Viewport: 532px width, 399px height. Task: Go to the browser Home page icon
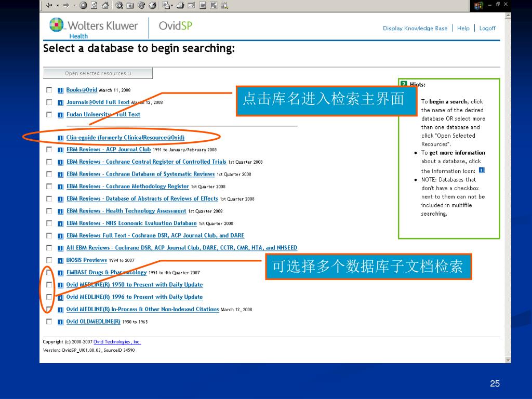click(105, 5)
